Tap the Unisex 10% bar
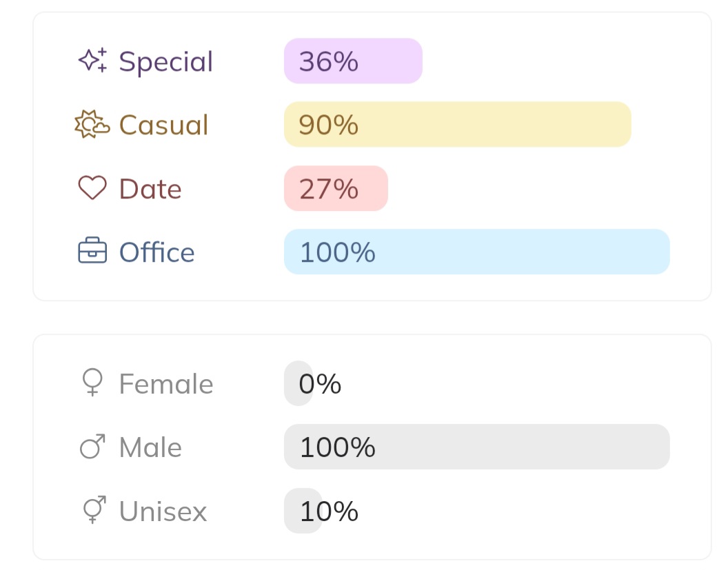The width and height of the screenshot is (728, 570). pyautogui.click(x=303, y=511)
